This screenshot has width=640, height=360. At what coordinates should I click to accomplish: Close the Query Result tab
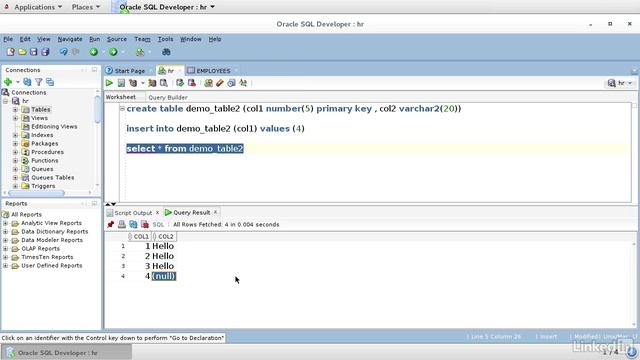(x=216, y=212)
